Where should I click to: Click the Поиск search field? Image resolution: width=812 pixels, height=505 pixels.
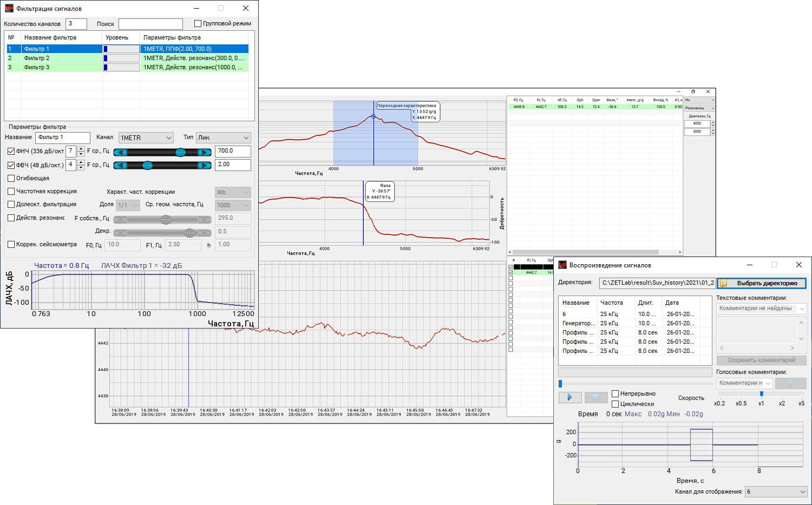point(150,24)
